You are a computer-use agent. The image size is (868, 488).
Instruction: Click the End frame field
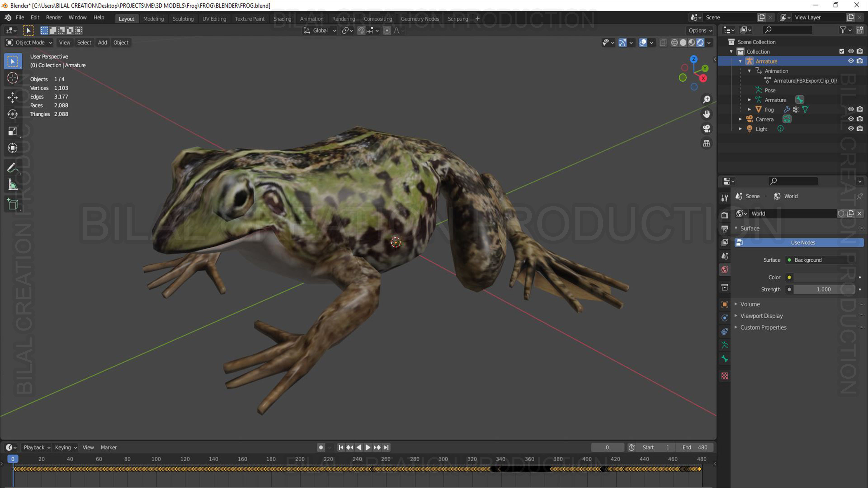click(x=695, y=447)
